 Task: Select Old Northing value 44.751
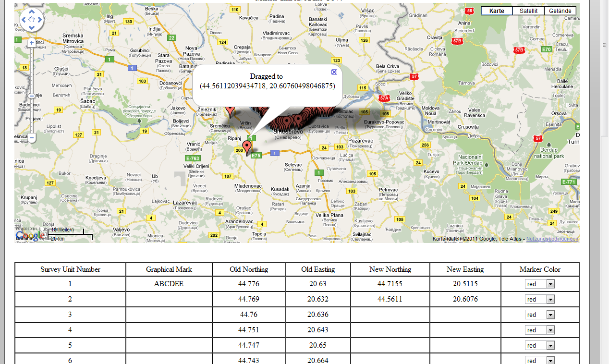pyautogui.click(x=249, y=330)
